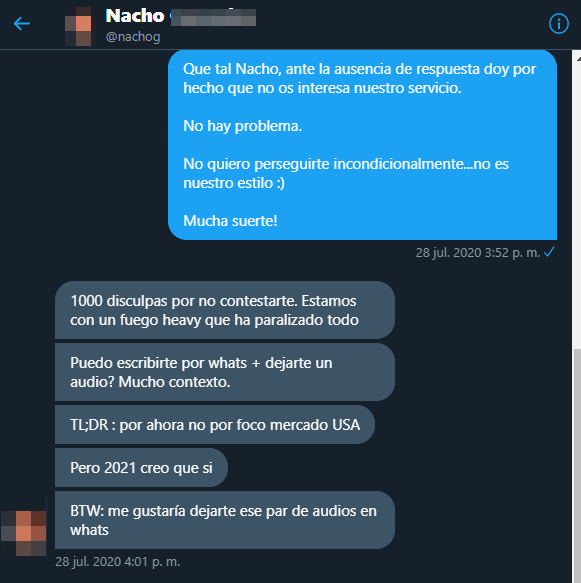Click the avatar beside the last received message
The image size is (581, 583).
click(23, 533)
